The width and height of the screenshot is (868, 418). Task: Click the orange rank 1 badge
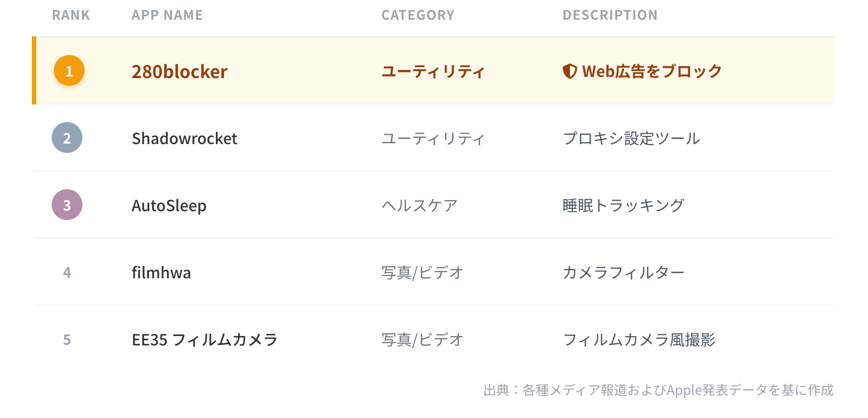coord(69,71)
